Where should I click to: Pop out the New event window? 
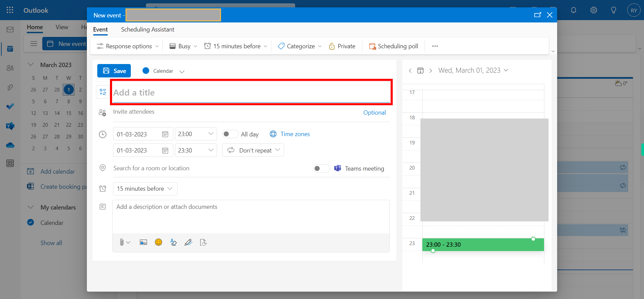(x=537, y=15)
